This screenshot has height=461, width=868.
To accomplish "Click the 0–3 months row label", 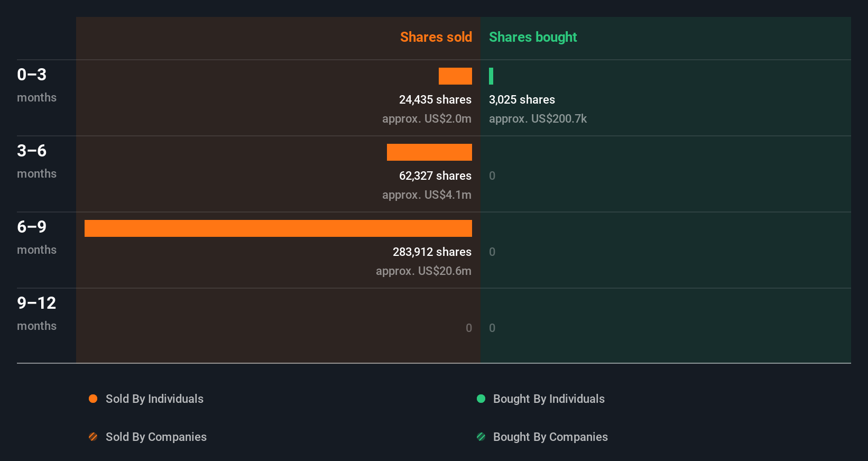I will pyautogui.click(x=36, y=85).
